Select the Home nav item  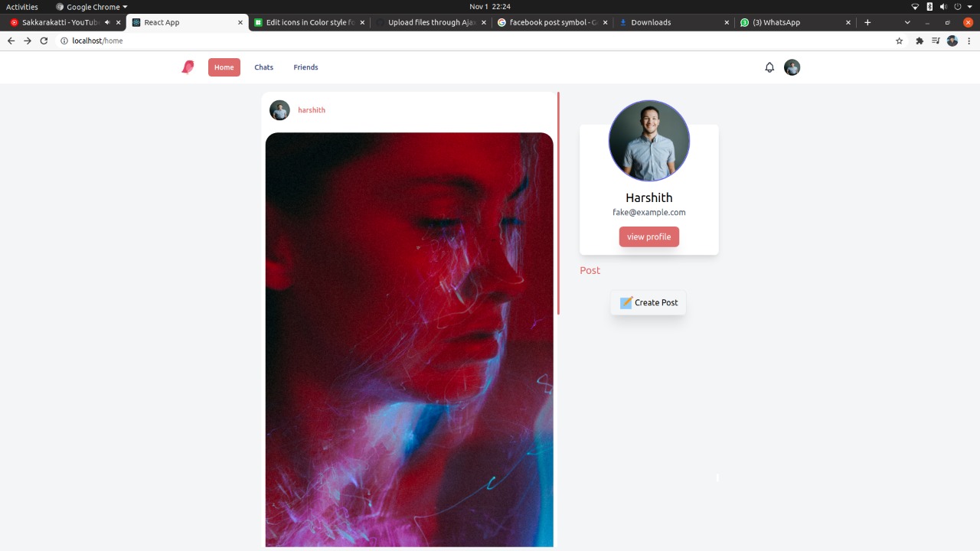[x=224, y=67]
